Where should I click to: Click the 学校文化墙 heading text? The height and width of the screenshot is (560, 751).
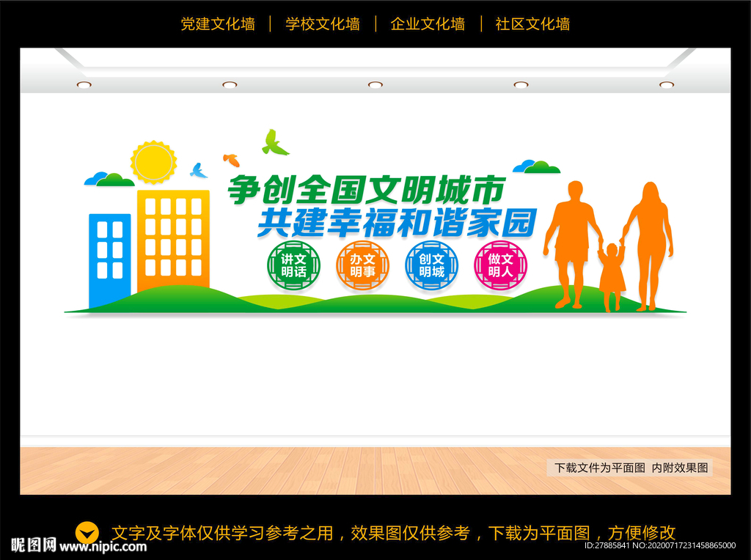(x=323, y=23)
